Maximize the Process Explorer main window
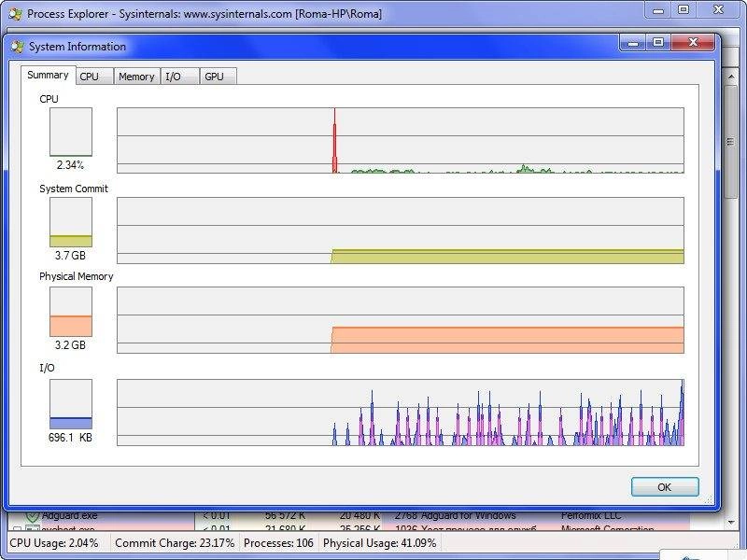This screenshot has width=747, height=560. click(684, 9)
